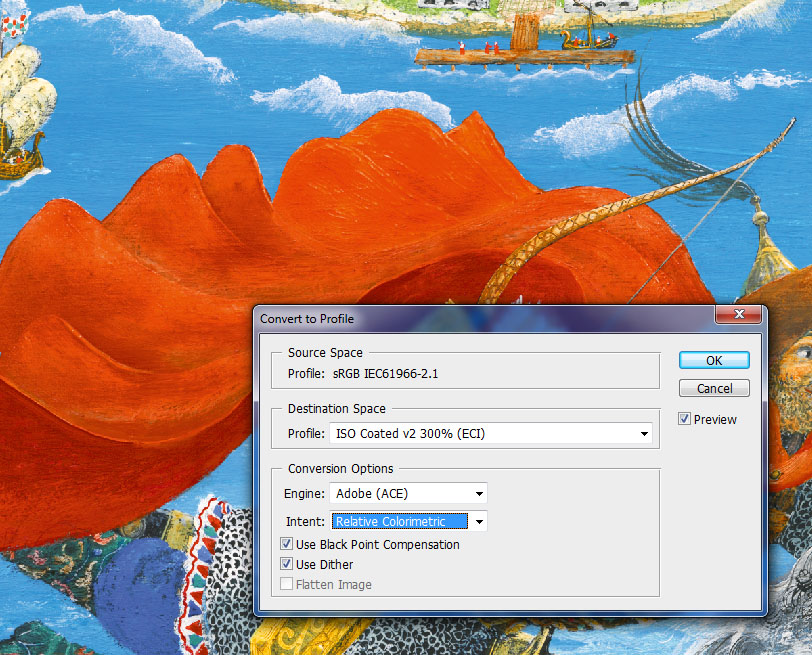Click the greyed Flatten Image checkbox
Viewport: 812px width, 655px height.
pos(286,584)
